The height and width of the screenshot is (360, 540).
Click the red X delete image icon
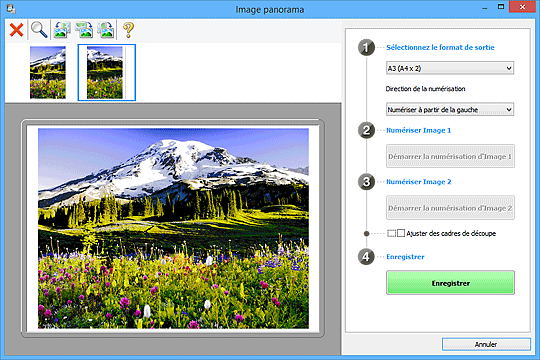16,30
